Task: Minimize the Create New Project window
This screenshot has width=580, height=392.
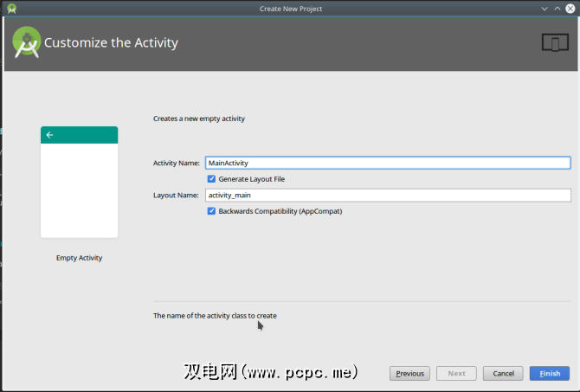Action: [545, 9]
